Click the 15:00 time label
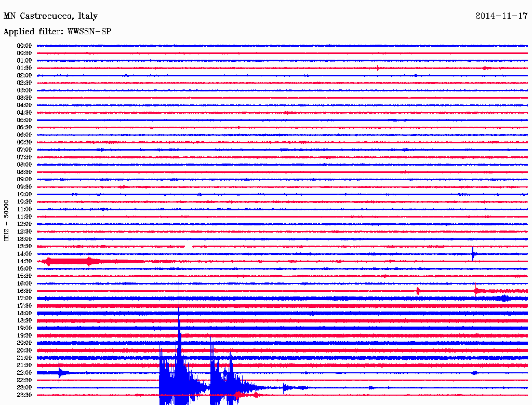 [24, 268]
